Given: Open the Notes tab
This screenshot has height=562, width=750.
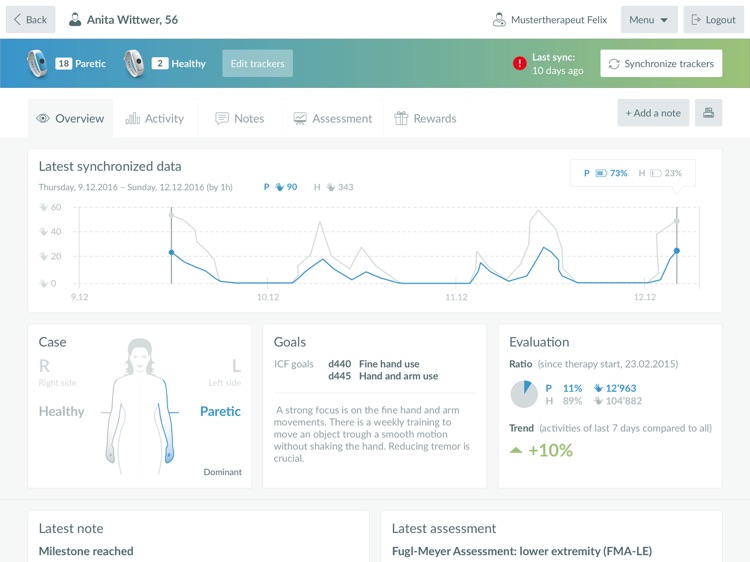Looking at the screenshot, I should [240, 119].
